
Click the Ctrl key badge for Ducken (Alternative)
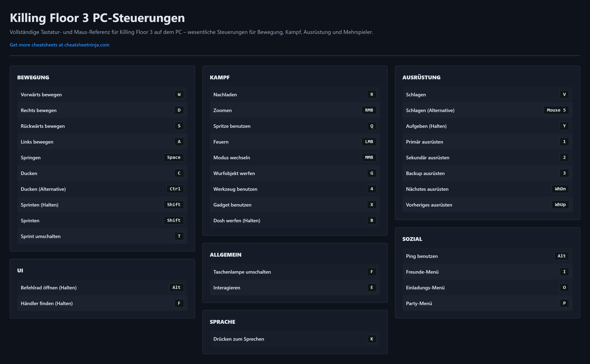point(175,189)
